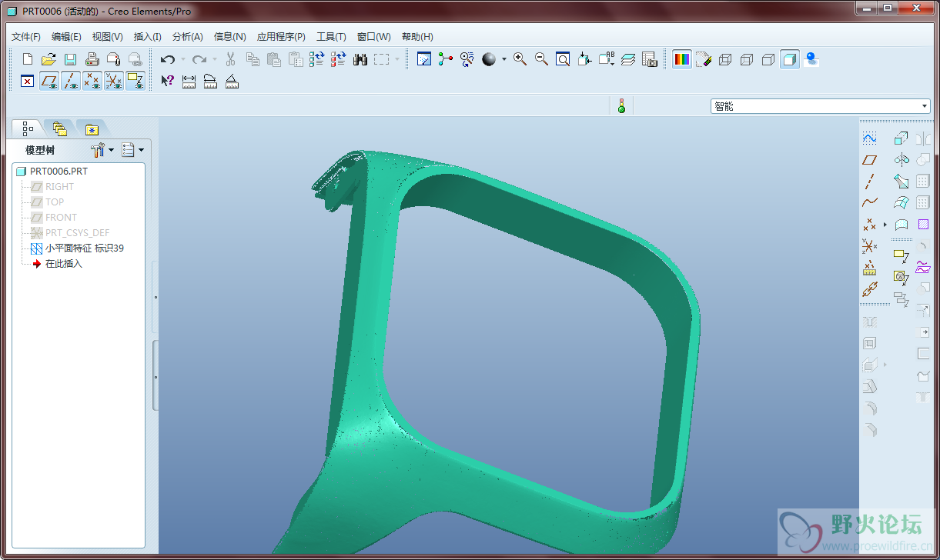Switch to the model tree navigator tab

tap(28, 128)
